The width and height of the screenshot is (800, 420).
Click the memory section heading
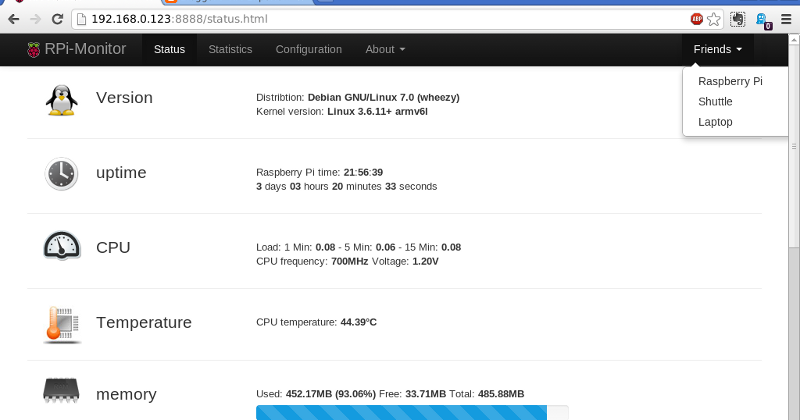pos(127,394)
